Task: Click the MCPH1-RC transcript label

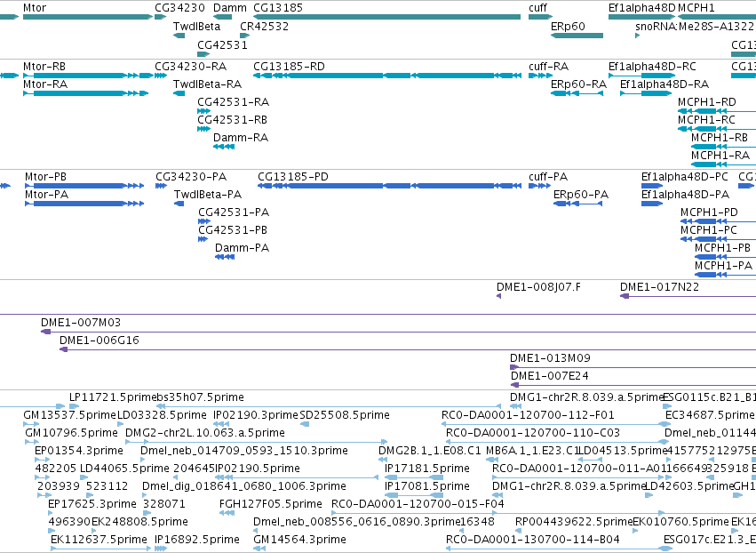Action: pos(706,120)
